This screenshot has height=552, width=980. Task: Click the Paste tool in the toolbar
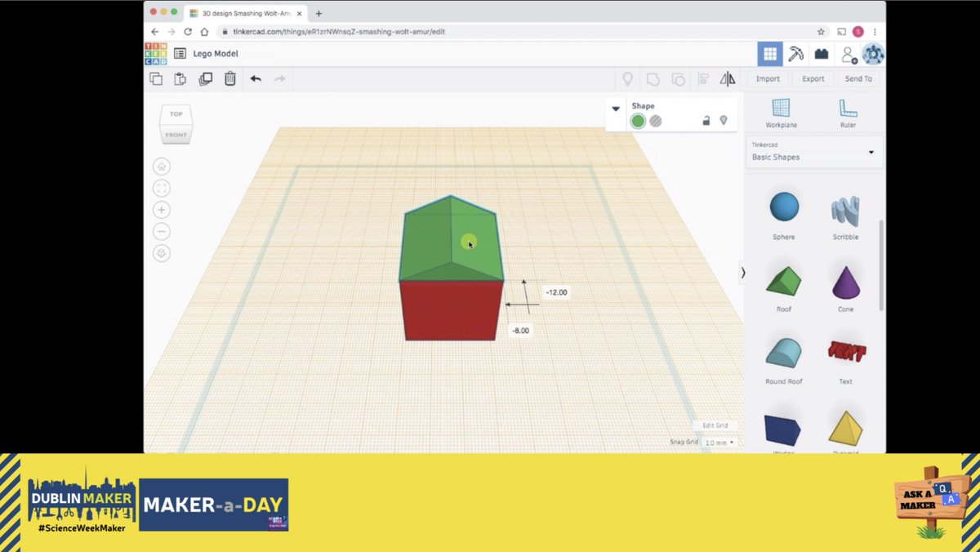tap(180, 78)
